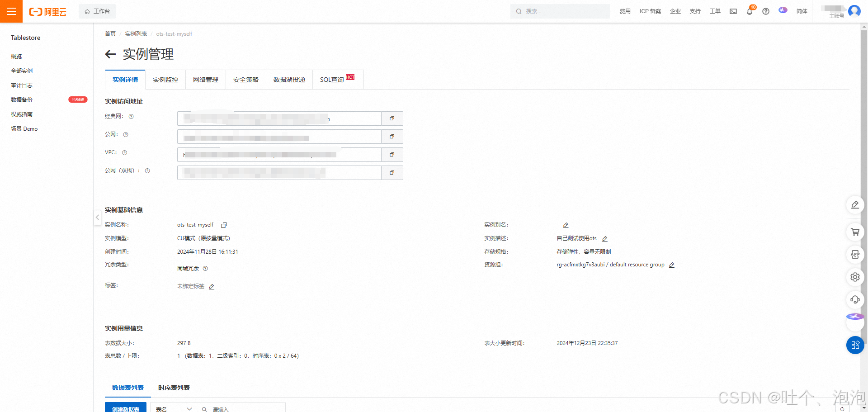Open the notification bell with badge 10

750,11
